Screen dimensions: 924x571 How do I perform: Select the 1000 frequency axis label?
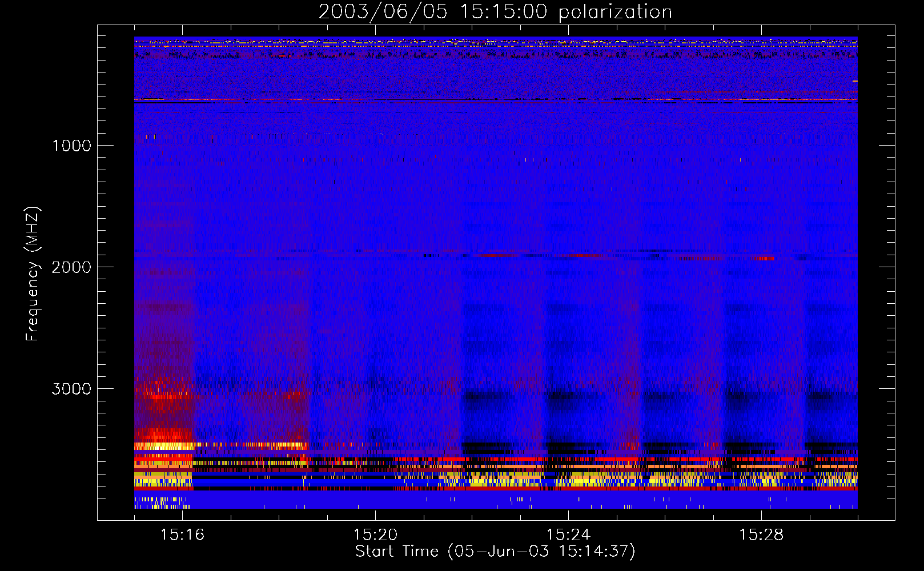[x=71, y=146]
